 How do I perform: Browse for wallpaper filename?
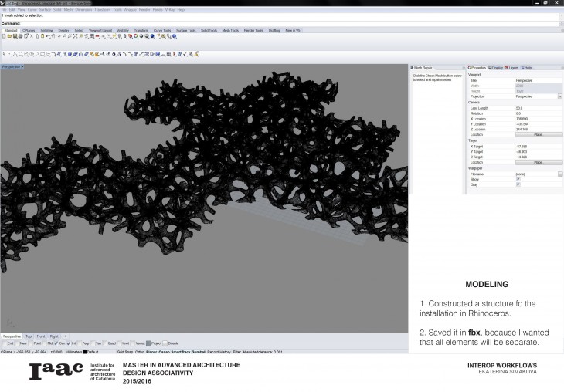pos(560,174)
